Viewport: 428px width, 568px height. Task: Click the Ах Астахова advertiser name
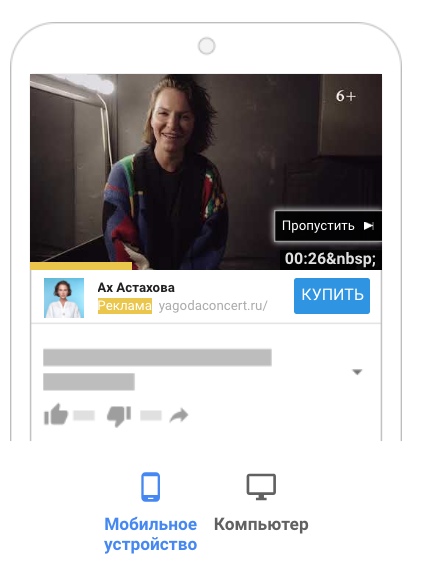pyautogui.click(x=136, y=288)
